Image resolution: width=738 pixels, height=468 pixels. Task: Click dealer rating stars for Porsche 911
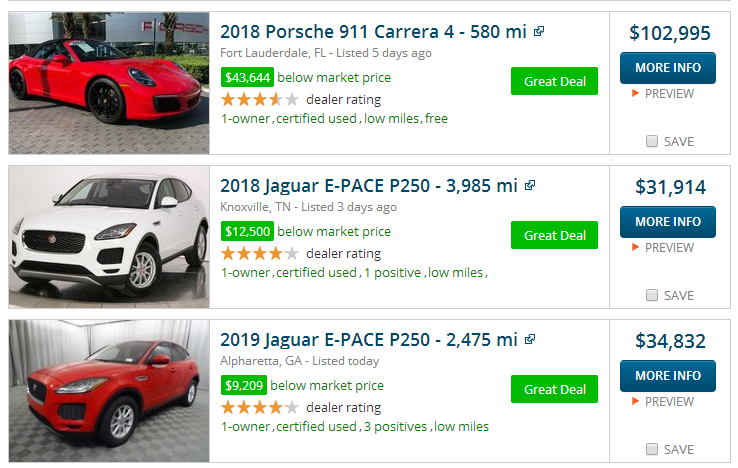coord(260,99)
